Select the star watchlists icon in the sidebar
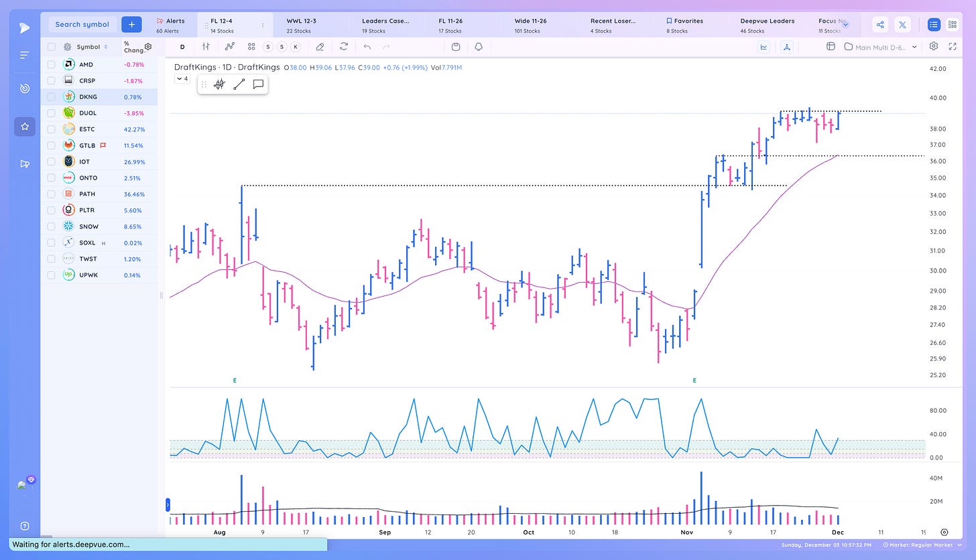976x560 pixels. pyautogui.click(x=25, y=126)
